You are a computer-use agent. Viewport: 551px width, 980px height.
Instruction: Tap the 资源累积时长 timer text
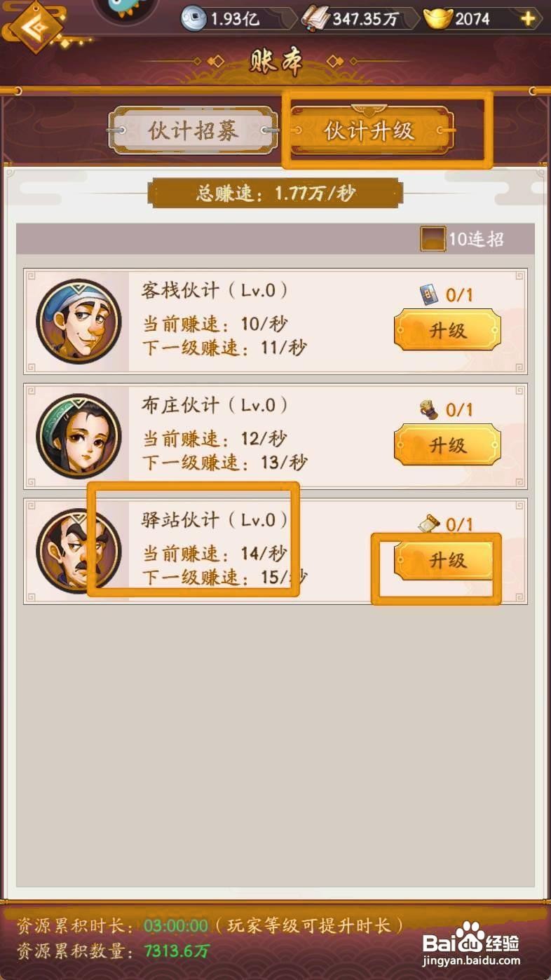[210, 926]
